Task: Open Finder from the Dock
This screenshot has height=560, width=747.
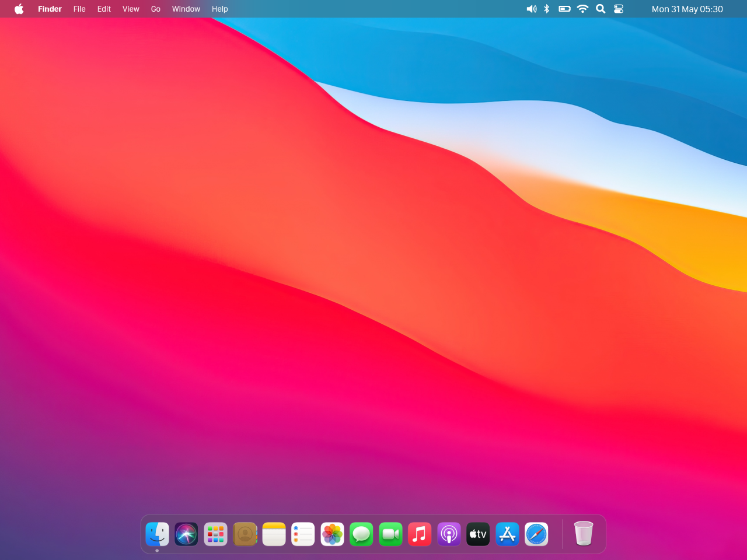Action: click(157, 534)
